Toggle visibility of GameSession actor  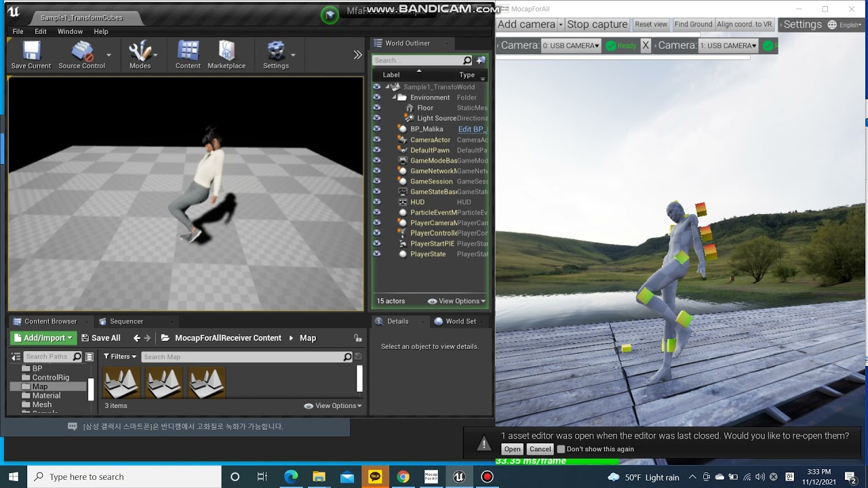(x=376, y=181)
